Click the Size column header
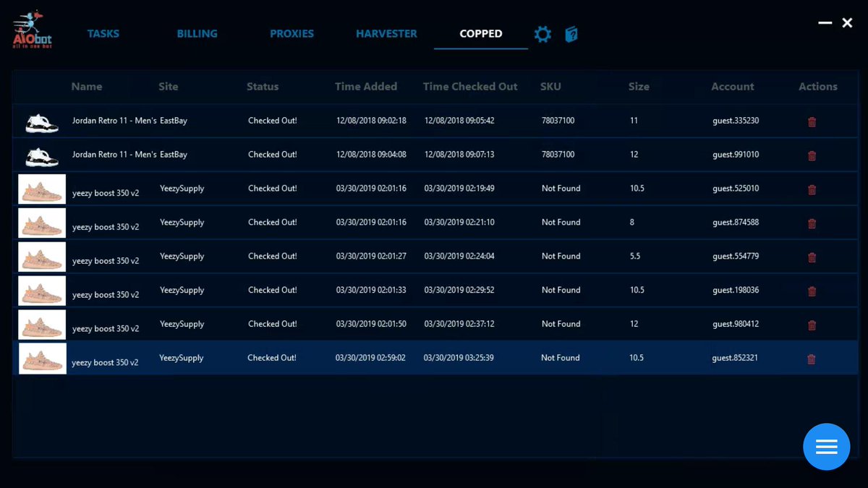This screenshot has width=868, height=488. pos(639,86)
